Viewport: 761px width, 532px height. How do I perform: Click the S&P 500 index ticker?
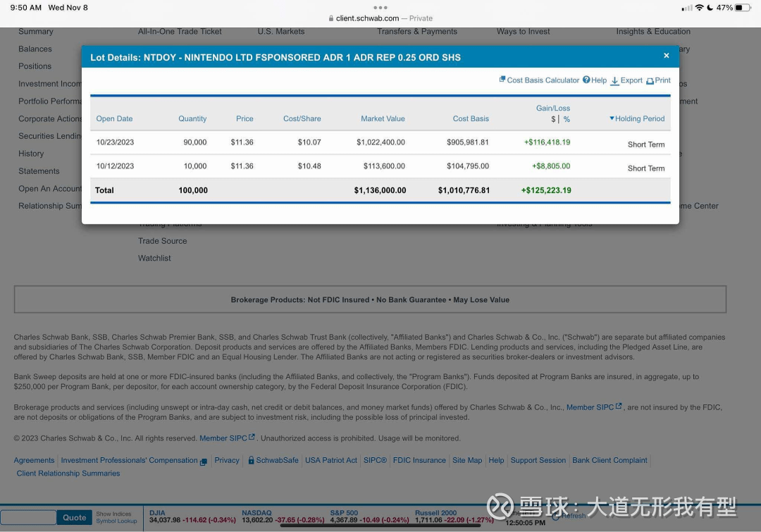click(x=369, y=516)
